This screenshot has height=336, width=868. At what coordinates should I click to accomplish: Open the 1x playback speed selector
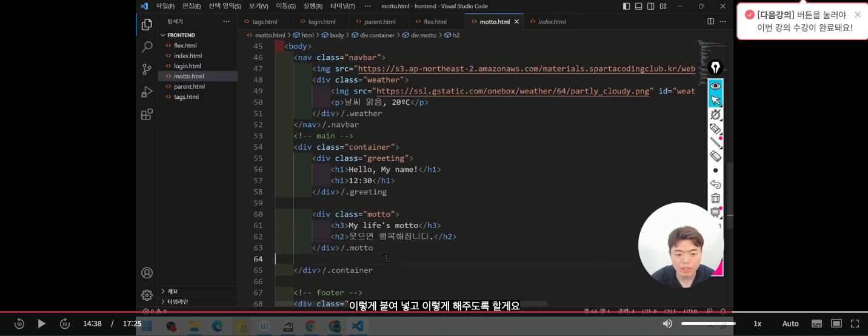[x=757, y=323]
